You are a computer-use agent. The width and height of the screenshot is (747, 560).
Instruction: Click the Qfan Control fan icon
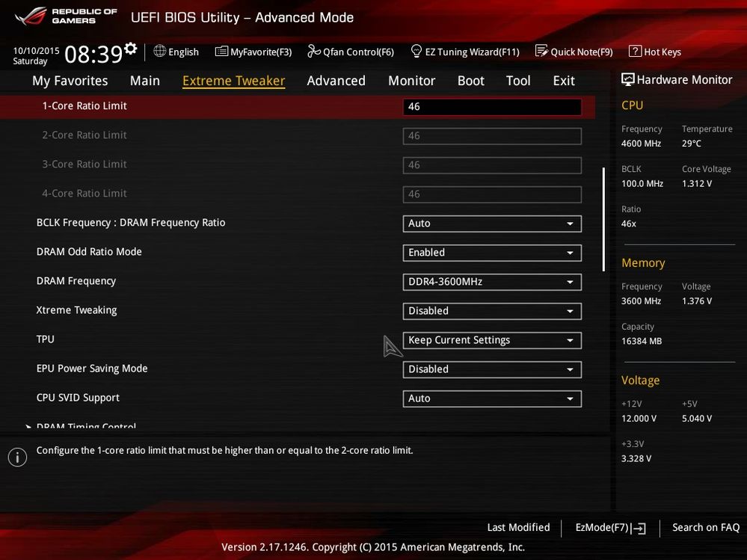tap(313, 51)
